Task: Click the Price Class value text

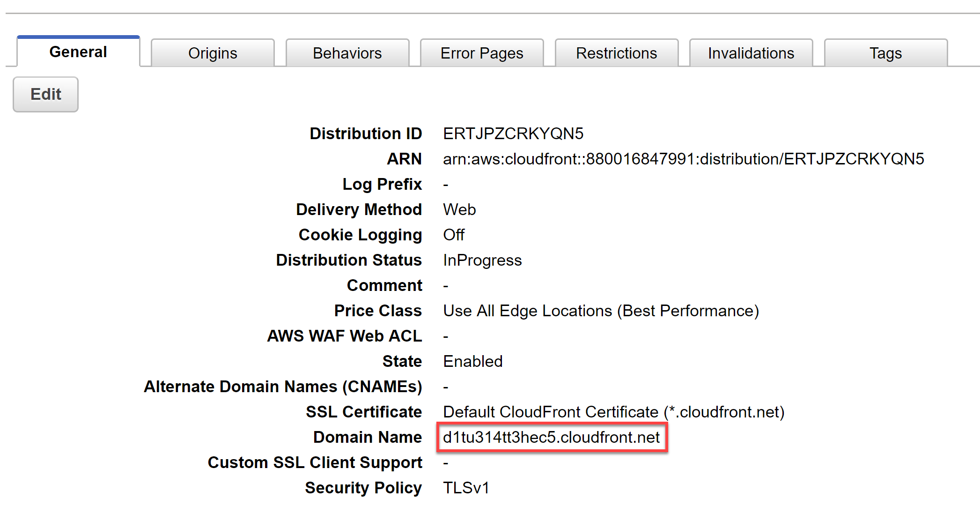Action: pos(601,311)
